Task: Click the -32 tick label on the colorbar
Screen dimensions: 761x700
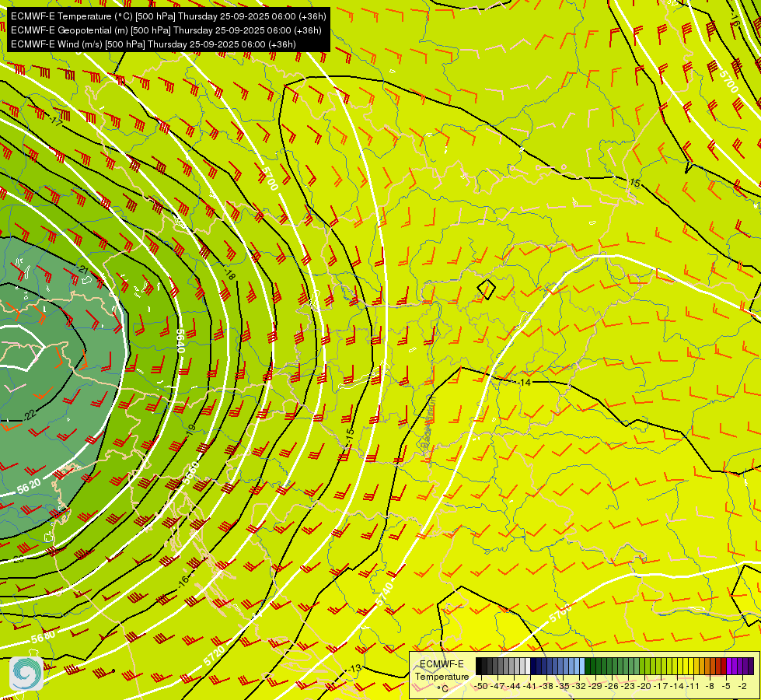Action: tap(579, 686)
